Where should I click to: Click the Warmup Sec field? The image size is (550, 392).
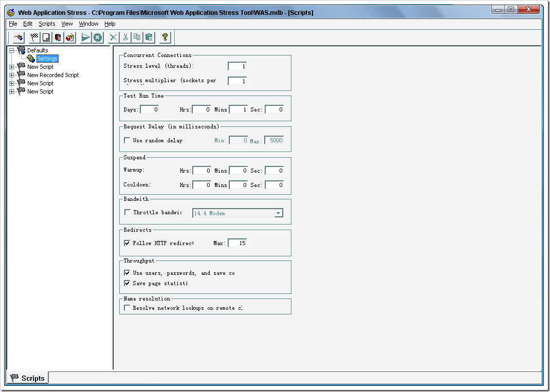pos(274,171)
